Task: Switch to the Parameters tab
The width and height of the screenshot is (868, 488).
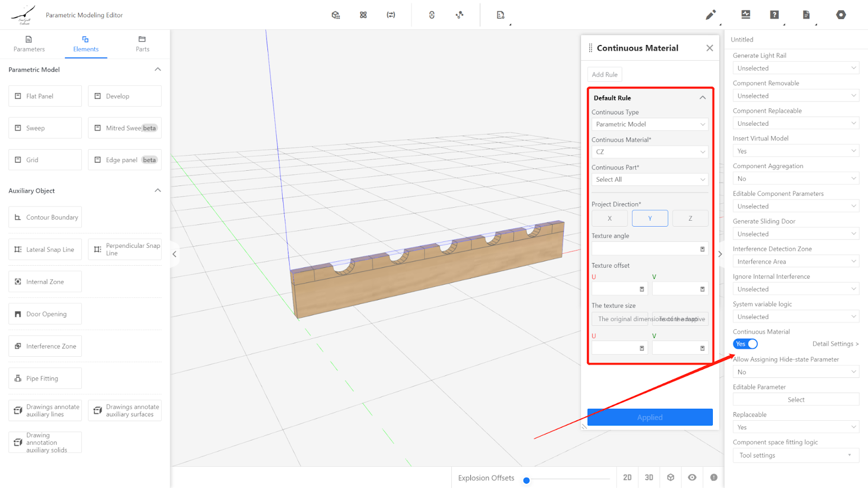Action: [29, 44]
